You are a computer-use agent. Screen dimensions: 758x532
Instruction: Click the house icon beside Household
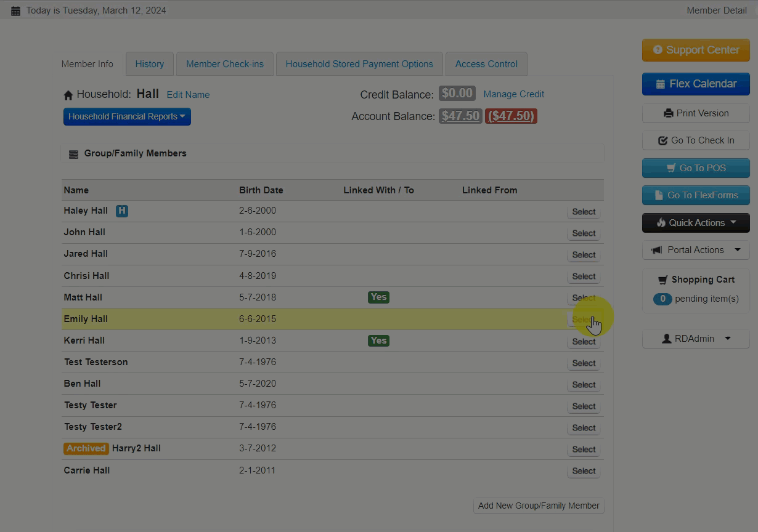pyautogui.click(x=68, y=95)
